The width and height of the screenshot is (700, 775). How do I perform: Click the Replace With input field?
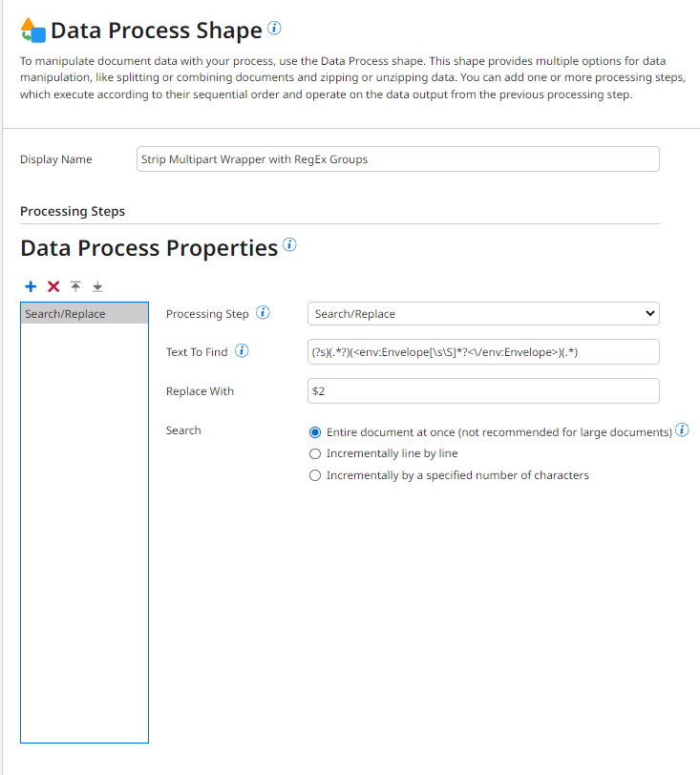pos(483,391)
